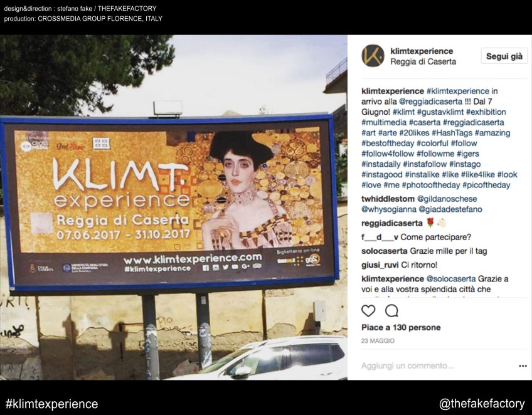Image resolution: width=532 pixels, height=415 pixels.
Task: Open the #gustavklimt hashtag
Action: point(440,112)
